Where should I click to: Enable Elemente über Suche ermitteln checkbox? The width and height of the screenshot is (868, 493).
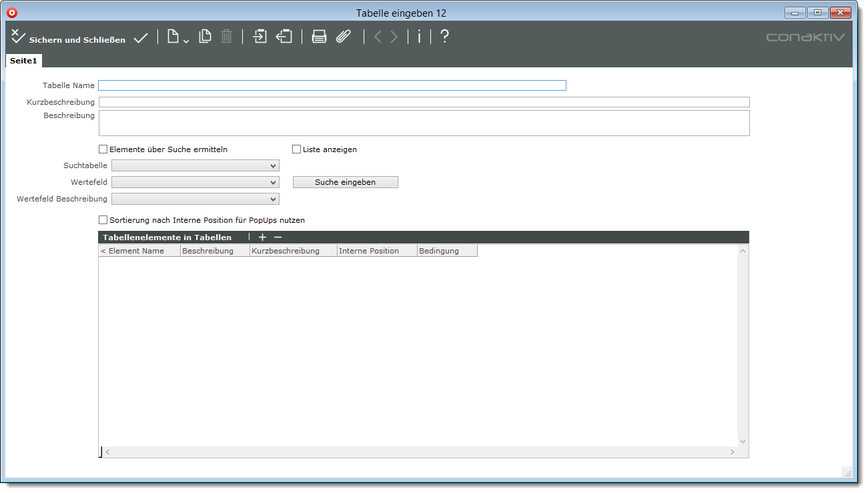tap(103, 149)
